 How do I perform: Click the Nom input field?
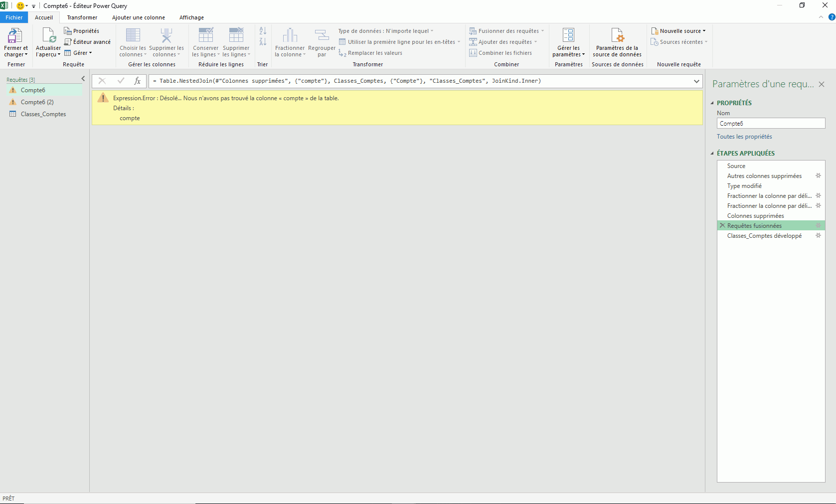pyautogui.click(x=771, y=124)
